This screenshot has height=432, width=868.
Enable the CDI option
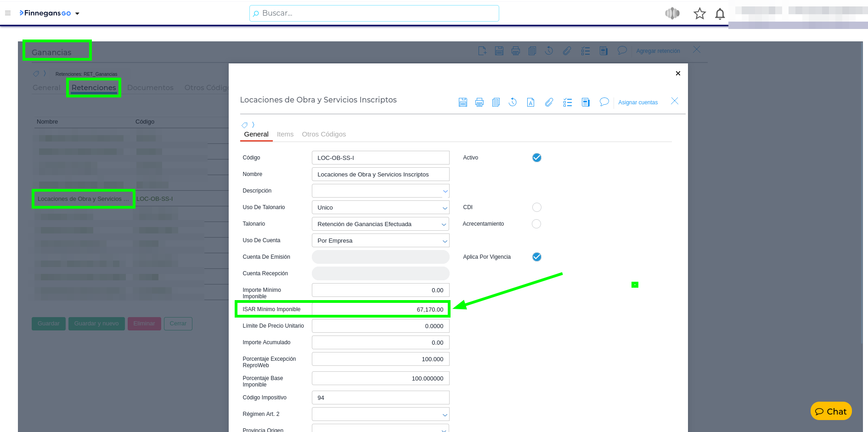(536, 207)
